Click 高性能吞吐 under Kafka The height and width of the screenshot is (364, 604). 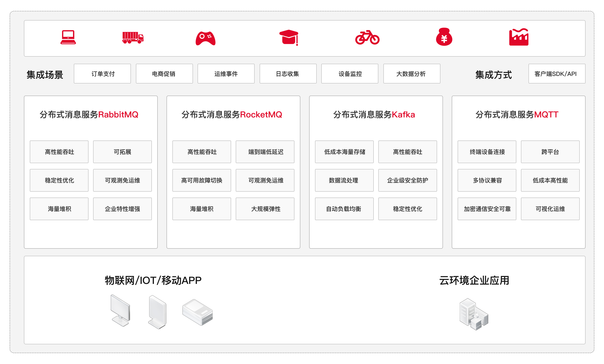point(408,152)
